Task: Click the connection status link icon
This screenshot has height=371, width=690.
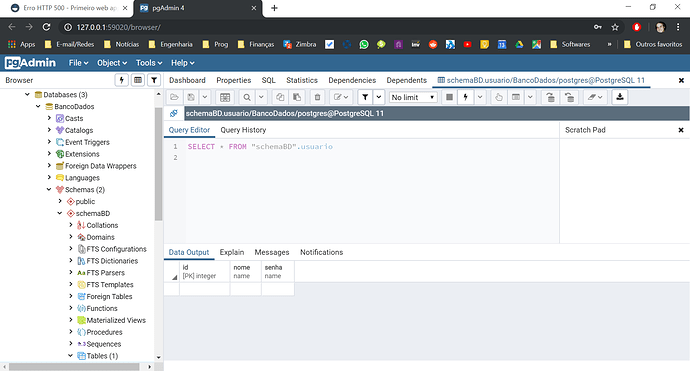Action: click(x=174, y=114)
